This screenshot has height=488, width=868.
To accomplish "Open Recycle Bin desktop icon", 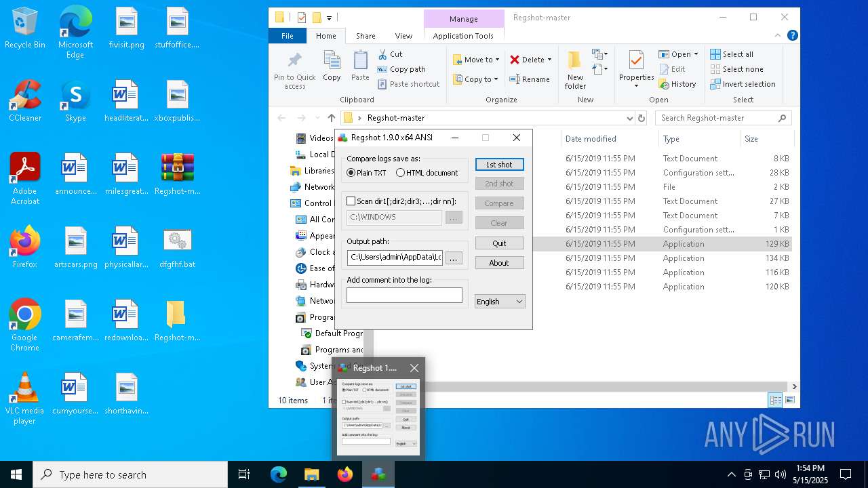I will tap(24, 28).
